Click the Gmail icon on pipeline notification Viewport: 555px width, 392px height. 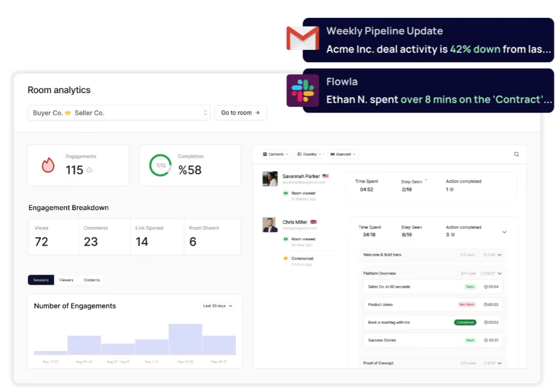click(302, 38)
